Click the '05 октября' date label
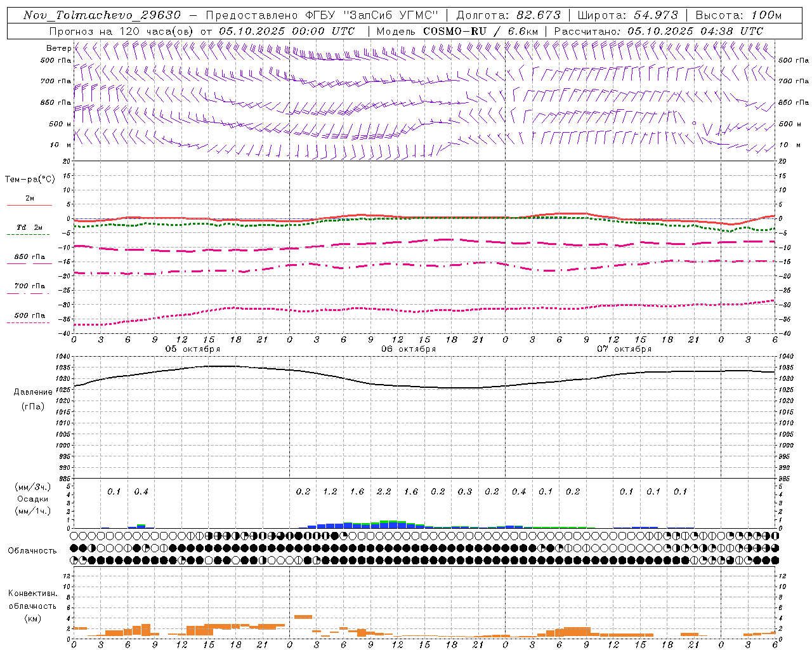This screenshot has height=650, width=812. pyautogui.click(x=193, y=349)
